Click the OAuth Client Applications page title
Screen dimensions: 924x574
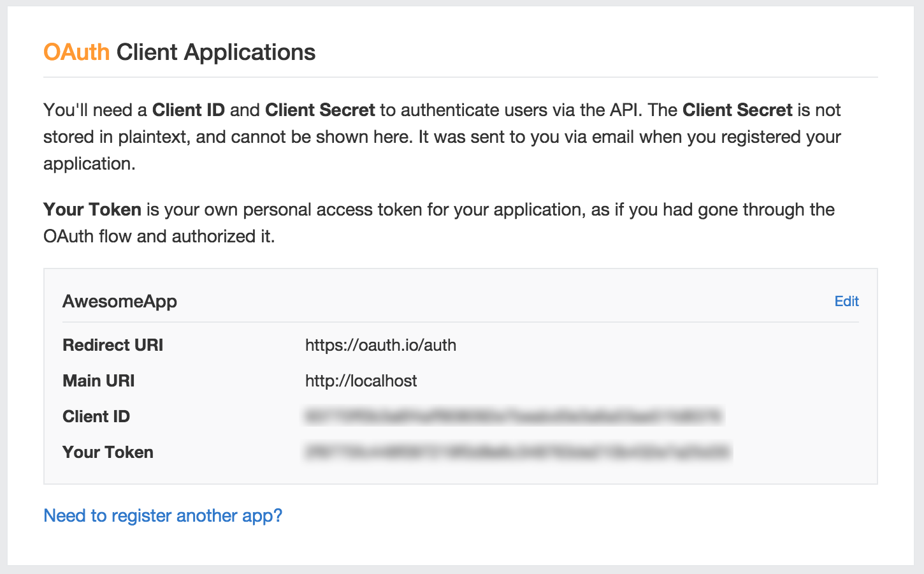click(x=179, y=52)
